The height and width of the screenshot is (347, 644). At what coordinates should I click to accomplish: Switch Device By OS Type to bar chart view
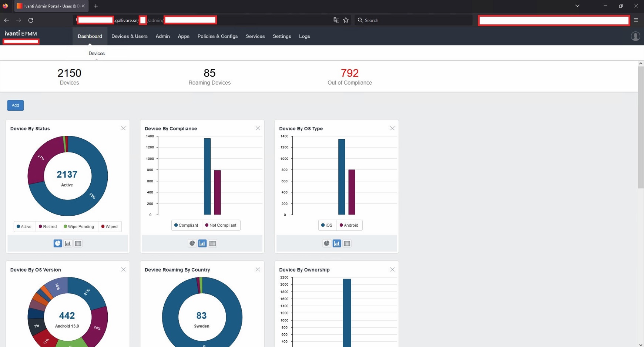coord(337,243)
